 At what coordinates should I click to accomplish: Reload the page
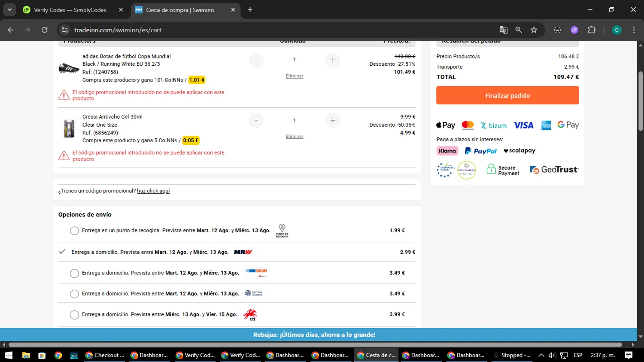45,30
